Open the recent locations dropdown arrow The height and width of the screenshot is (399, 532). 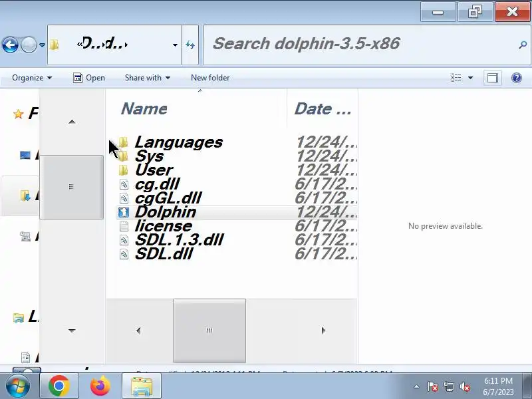(42, 45)
